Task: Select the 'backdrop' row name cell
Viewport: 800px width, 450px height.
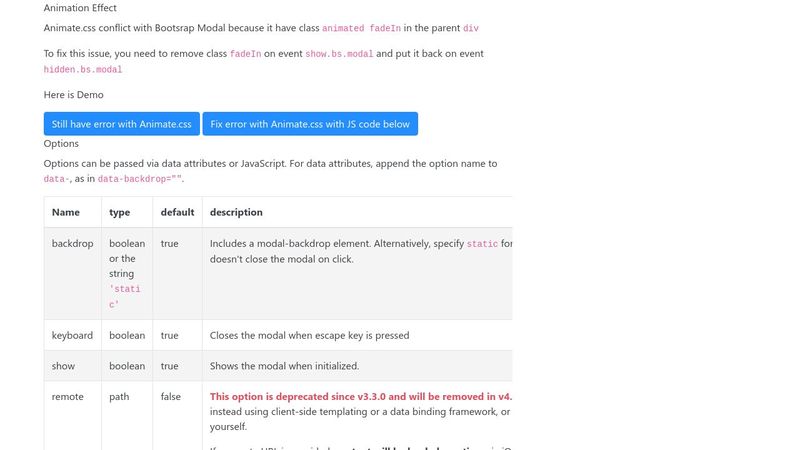Action: tap(72, 273)
